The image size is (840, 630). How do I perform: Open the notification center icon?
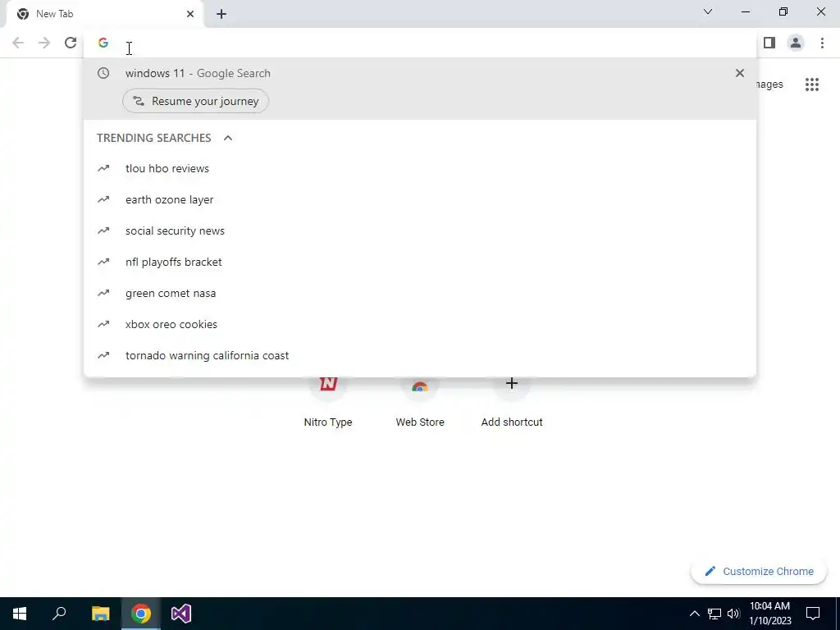(x=813, y=614)
